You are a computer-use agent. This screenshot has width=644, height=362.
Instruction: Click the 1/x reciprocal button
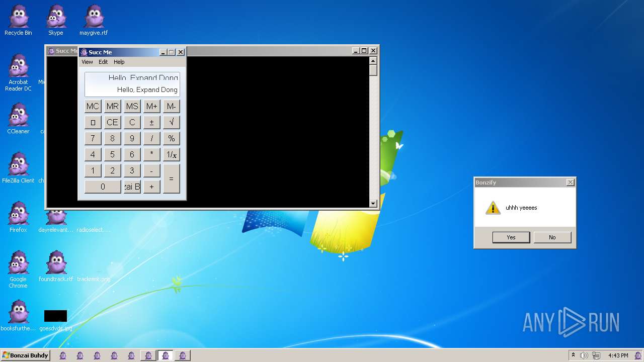coord(171,154)
